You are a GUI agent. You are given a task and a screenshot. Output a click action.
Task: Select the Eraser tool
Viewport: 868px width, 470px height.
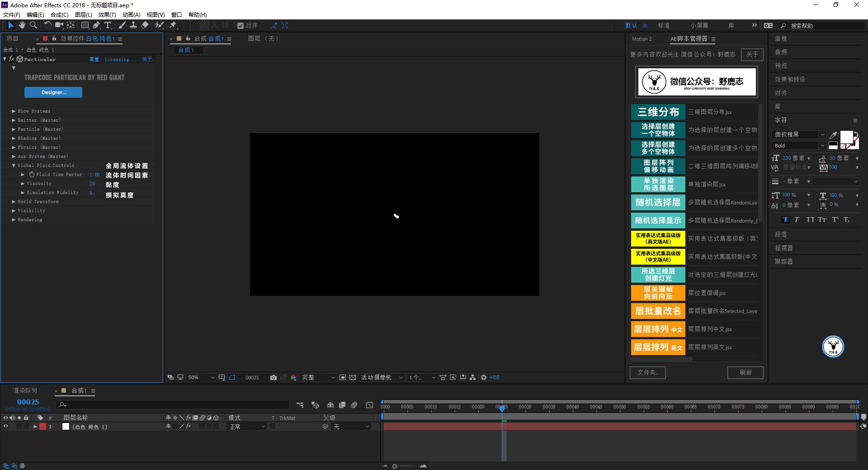click(x=145, y=25)
